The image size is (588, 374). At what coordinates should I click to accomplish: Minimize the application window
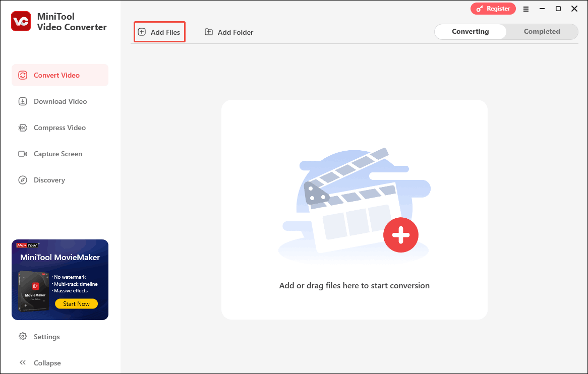coord(542,9)
